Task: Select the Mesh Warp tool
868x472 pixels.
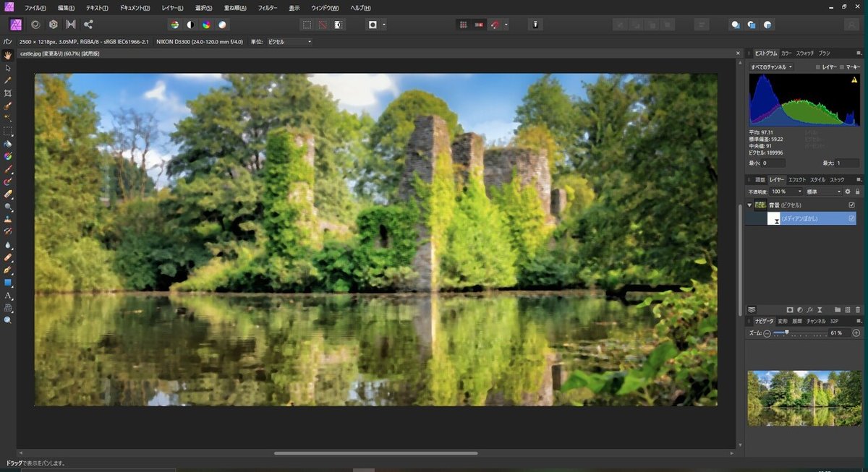Action: click(8, 307)
